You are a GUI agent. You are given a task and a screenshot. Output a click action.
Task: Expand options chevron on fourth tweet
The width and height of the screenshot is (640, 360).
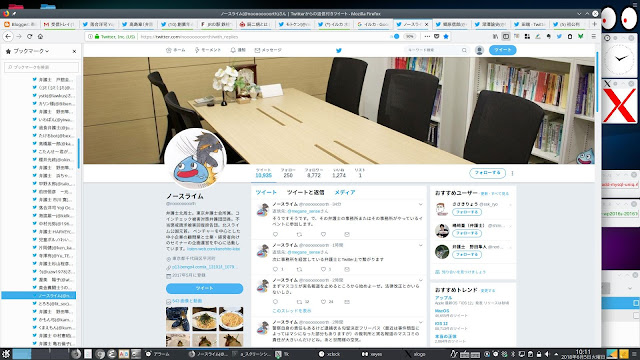[x=420, y=322]
